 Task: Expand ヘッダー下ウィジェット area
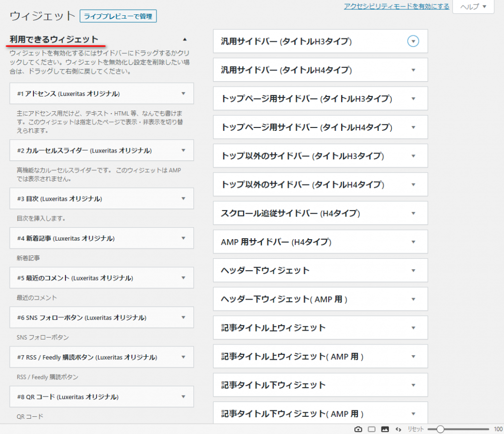(413, 271)
